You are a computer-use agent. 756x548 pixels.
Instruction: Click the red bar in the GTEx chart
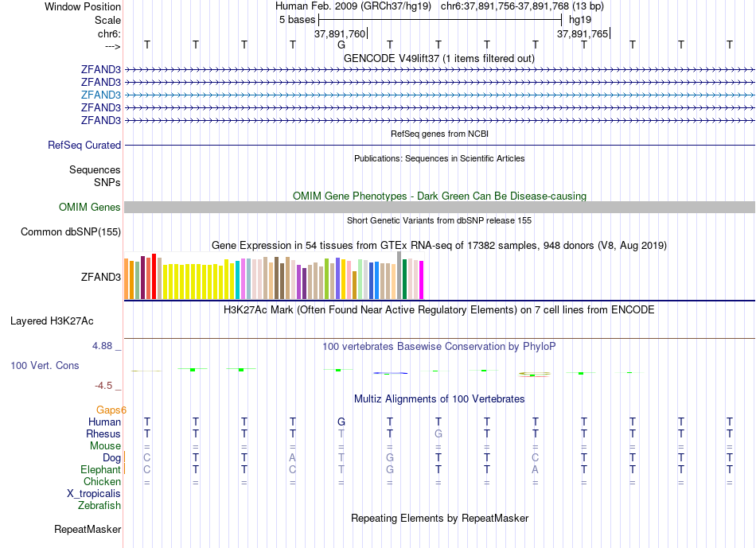[x=154, y=277]
